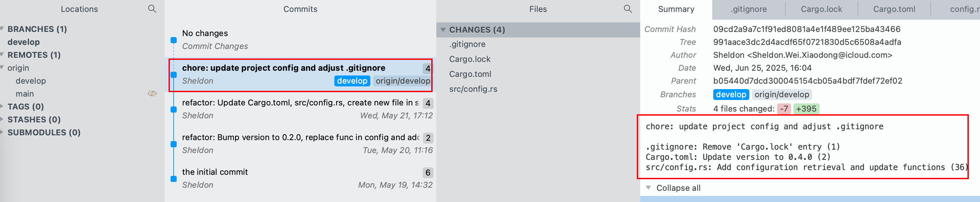The height and width of the screenshot is (202, 980).
Task: Click the parent commit hash link
Action: tap(807, 81)
